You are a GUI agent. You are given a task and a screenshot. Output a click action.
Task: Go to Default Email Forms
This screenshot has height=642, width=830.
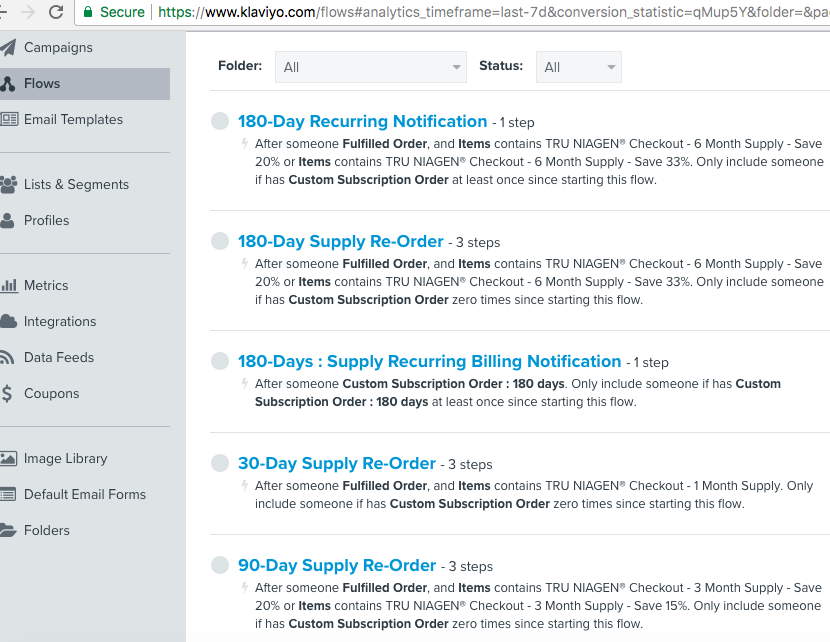[85, 494]
